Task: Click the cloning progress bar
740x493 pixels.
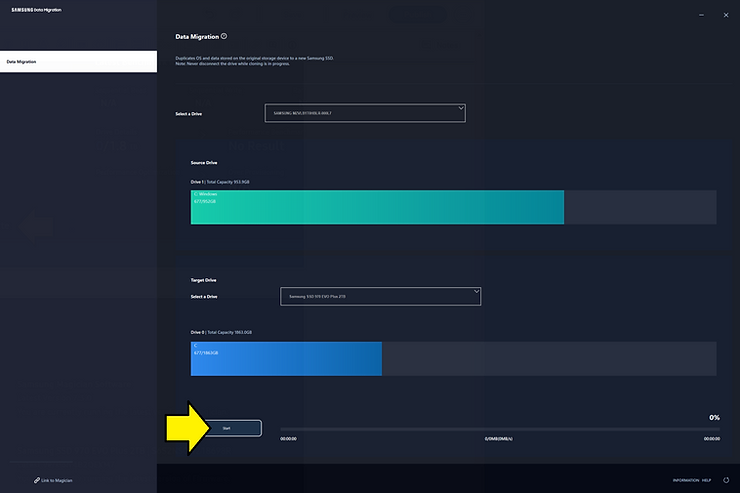Action: click(498, 428)
